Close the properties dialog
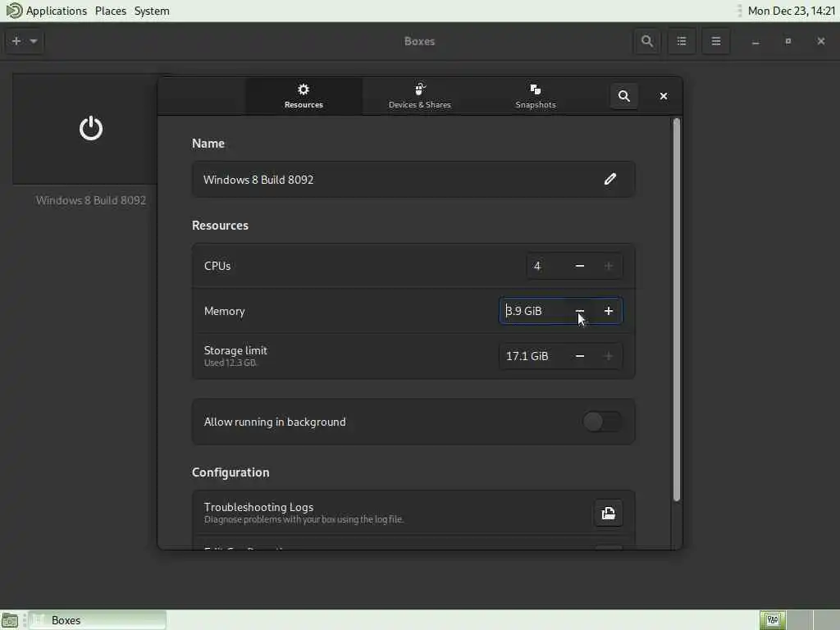840x630 pixels. tap(663, 97)
